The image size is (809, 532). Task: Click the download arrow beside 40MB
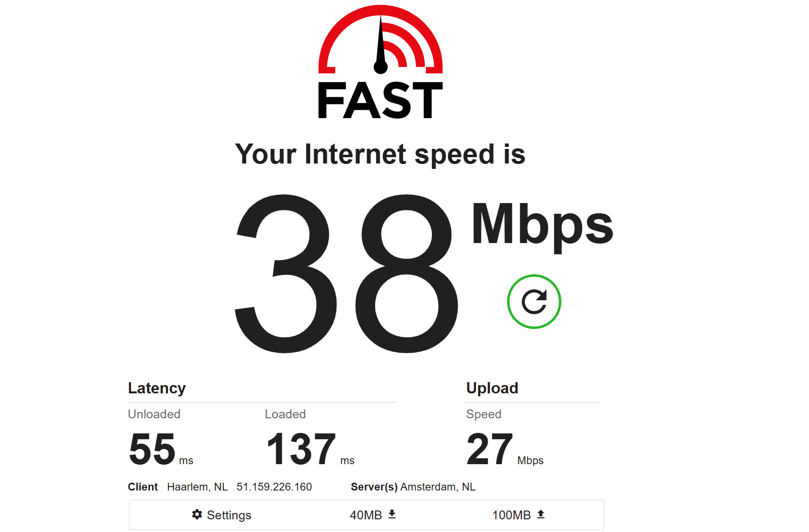392,514
